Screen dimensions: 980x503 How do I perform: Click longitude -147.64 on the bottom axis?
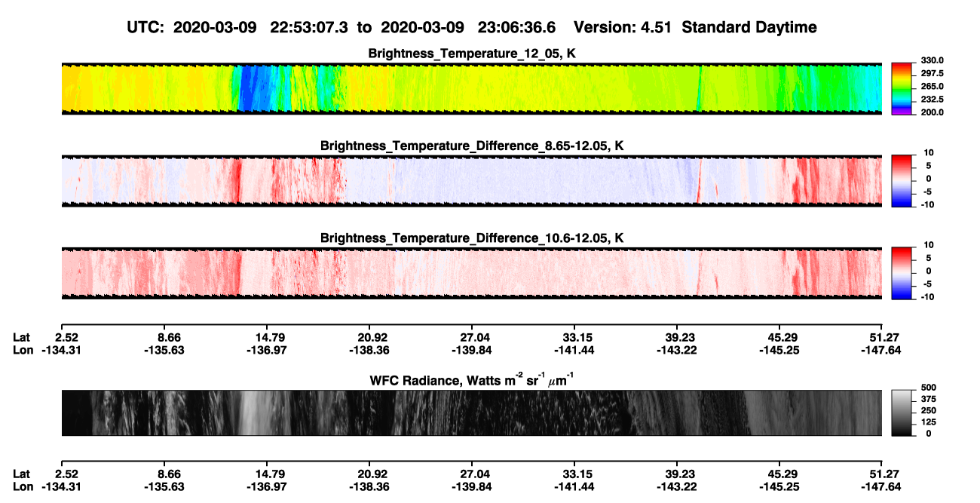[x=882, y=486]
